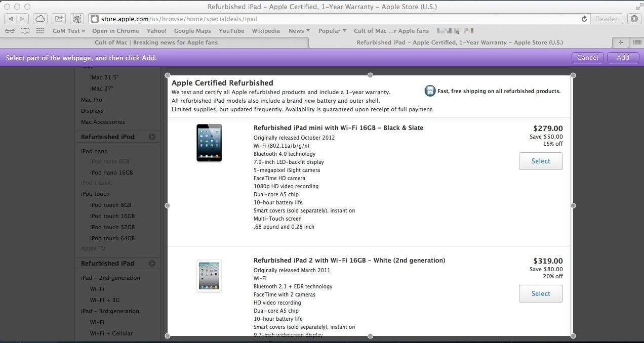The width and height of the screenshot is (644, 343).
Task: Expand the Refurbished iPod sidebar section
Action: pos(152,137)
